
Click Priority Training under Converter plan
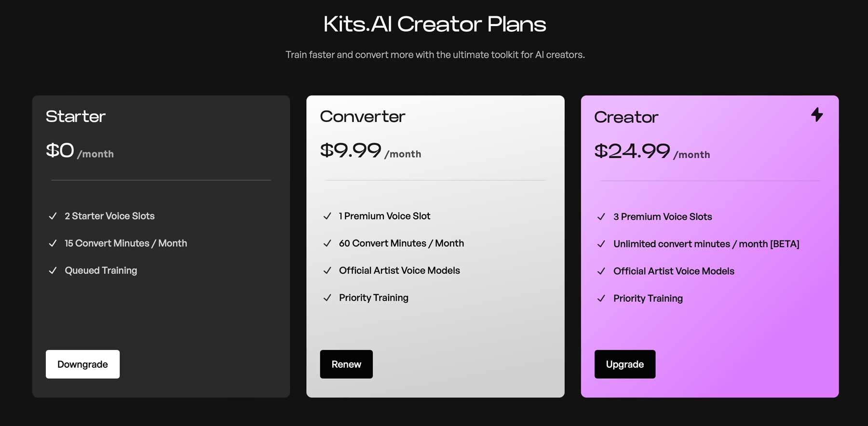pos(373,298)
